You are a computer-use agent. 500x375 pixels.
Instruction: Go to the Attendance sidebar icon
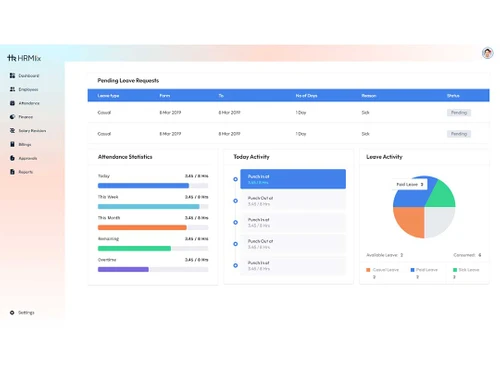[12, 103]
